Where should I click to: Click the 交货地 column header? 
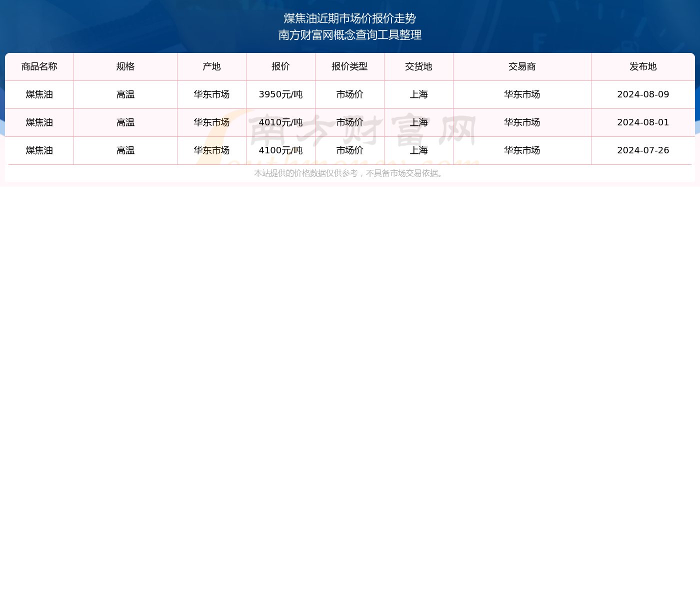[418, 67]
